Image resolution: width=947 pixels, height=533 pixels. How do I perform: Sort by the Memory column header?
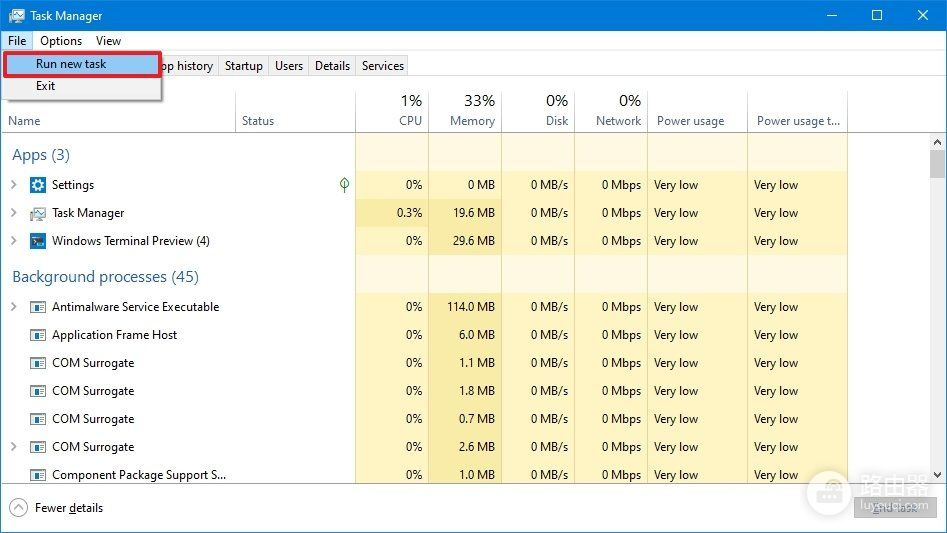465,112
